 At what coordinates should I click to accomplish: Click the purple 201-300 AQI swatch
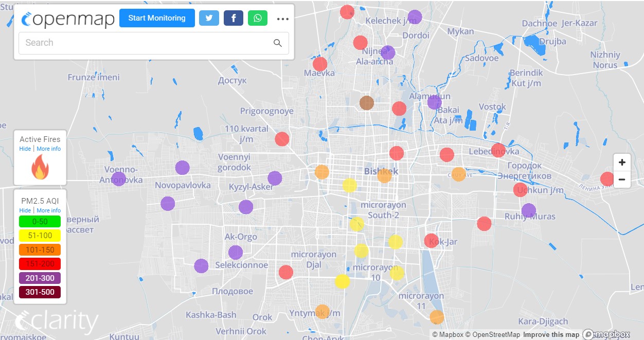point(40,278)
